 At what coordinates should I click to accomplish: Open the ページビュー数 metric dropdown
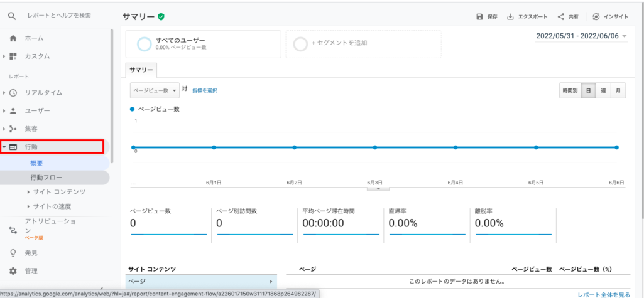(155, 91)
